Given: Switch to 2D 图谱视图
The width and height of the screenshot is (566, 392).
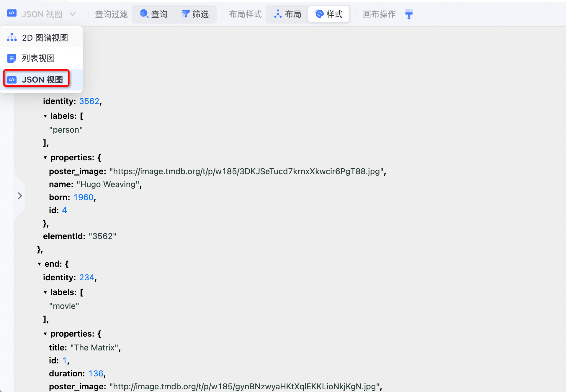Looking at the screenshot, I should (x=41, y=38).
